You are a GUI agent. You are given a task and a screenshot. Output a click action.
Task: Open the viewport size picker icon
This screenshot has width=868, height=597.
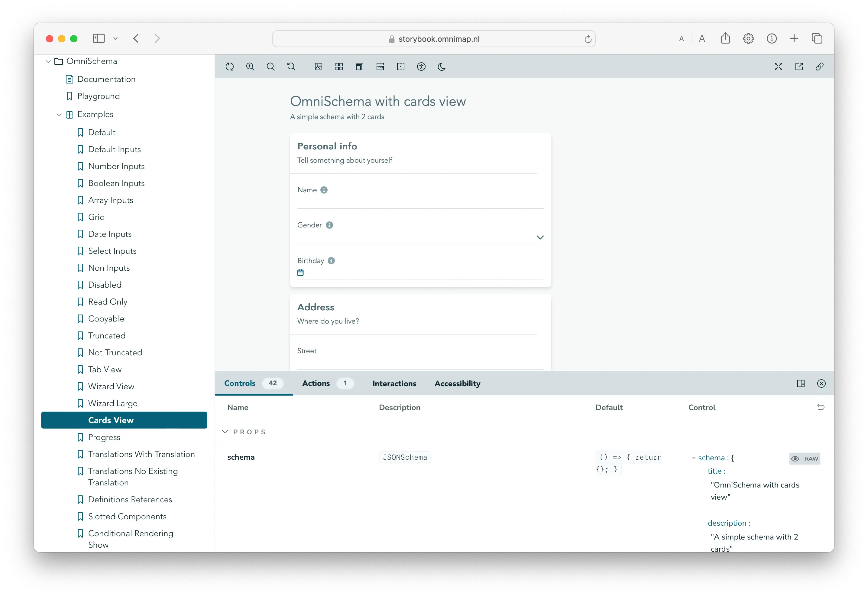[360, 67]
